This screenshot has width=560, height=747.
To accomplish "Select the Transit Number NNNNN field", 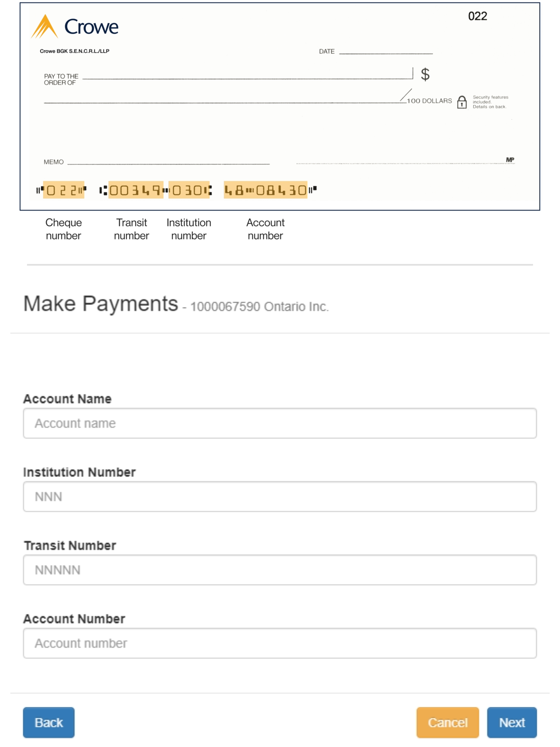I will 280,570.
